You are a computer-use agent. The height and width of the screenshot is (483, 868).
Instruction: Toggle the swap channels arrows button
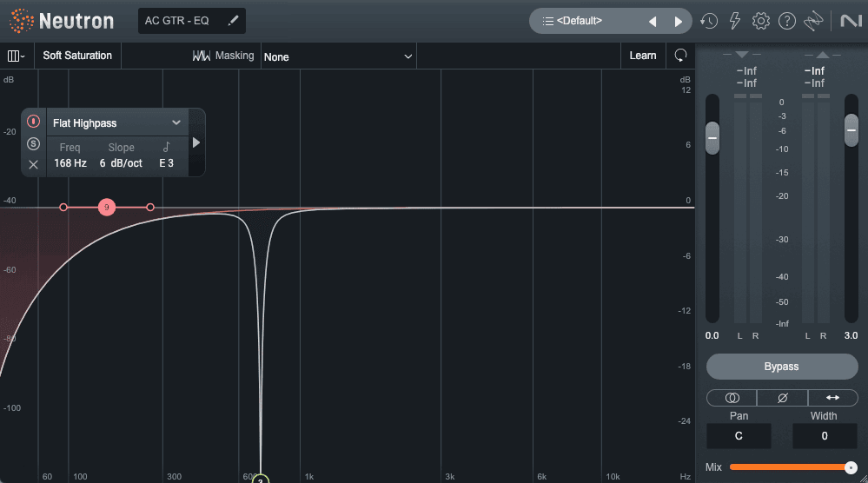(x=832, y=398)
